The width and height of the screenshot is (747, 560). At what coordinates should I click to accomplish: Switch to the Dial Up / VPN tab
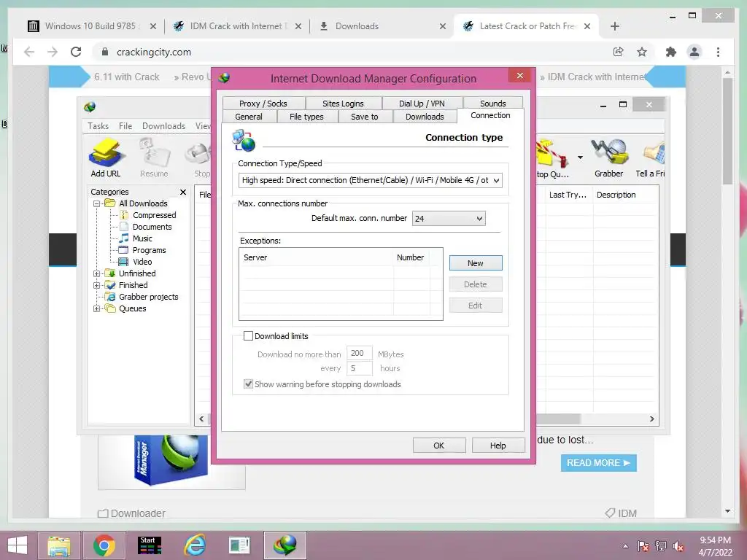coord(422,104)
